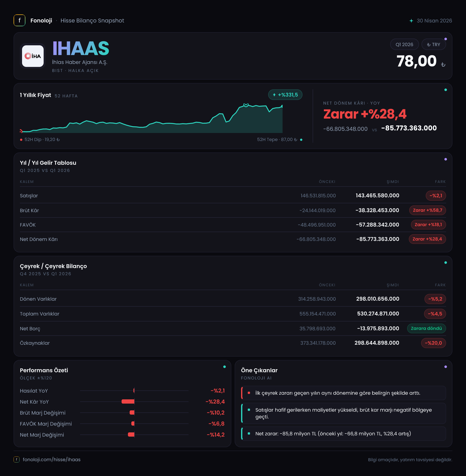Click the 78,00 share price
466x476 pixels.
pyautogui.click(x=417, y=61)
